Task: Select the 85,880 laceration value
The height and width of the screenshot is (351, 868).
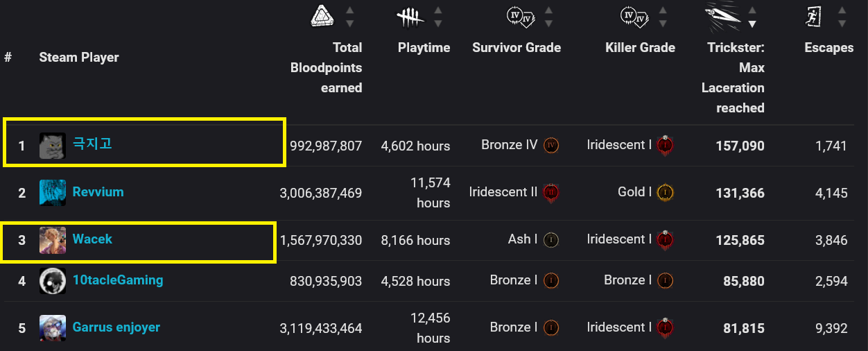Action: tap(744, 281)
